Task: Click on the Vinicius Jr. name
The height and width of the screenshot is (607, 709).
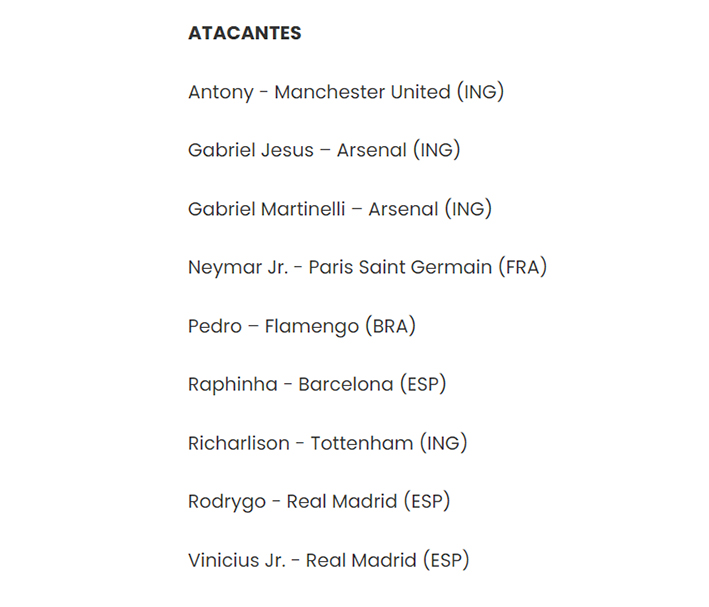Action: (x=236, y=560)
